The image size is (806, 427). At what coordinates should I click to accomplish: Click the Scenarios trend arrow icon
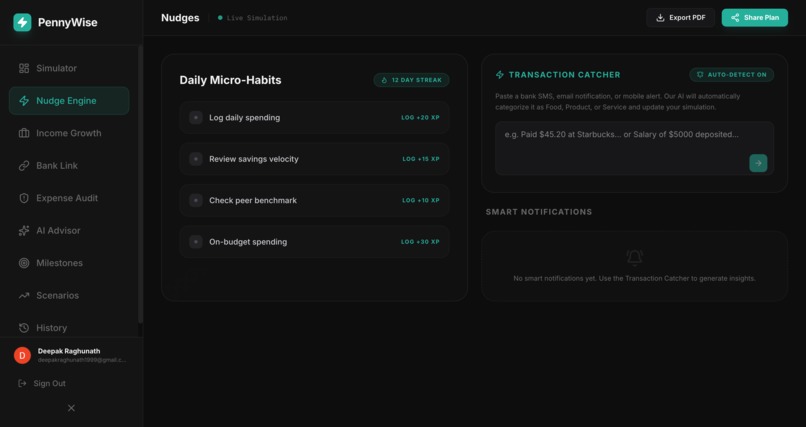point(24,295)
